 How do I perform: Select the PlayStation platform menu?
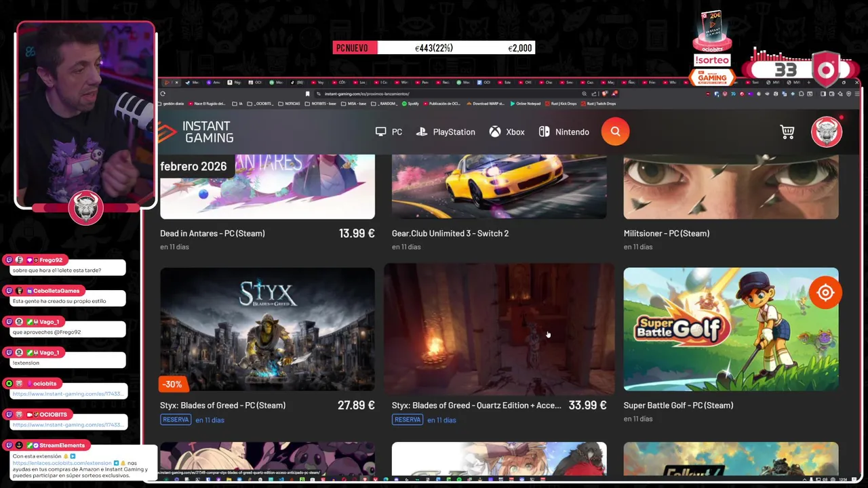(446, 131)
